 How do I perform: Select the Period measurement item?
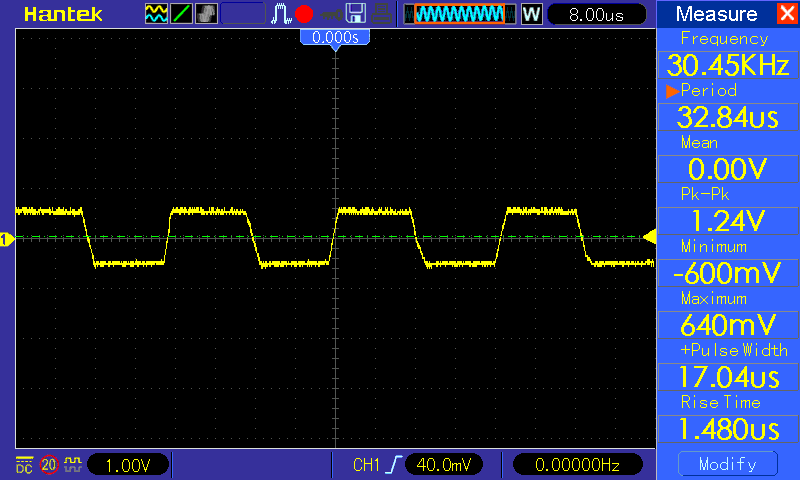708,91
